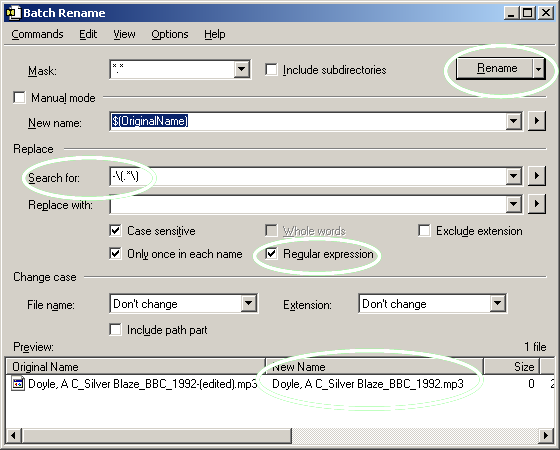560x450 pixels.
Task: Open Search for helper arrow button
Action: [537, 176]
